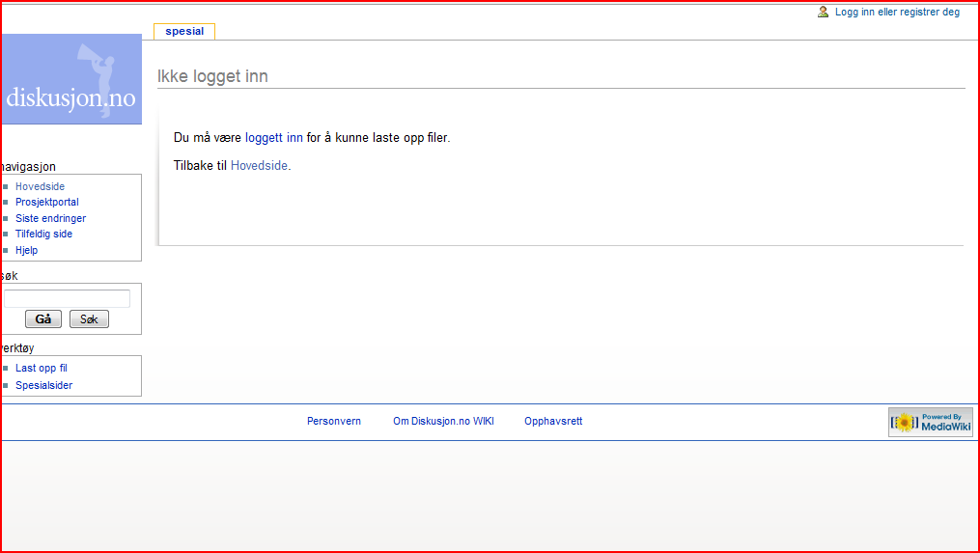Open Prosjektportal in the sidebar

point(47,202)
